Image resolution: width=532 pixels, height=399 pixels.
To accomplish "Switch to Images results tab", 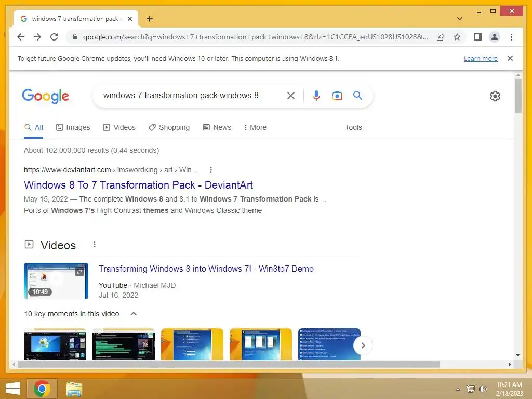I will pyautogui.click(x=73, y=128).
